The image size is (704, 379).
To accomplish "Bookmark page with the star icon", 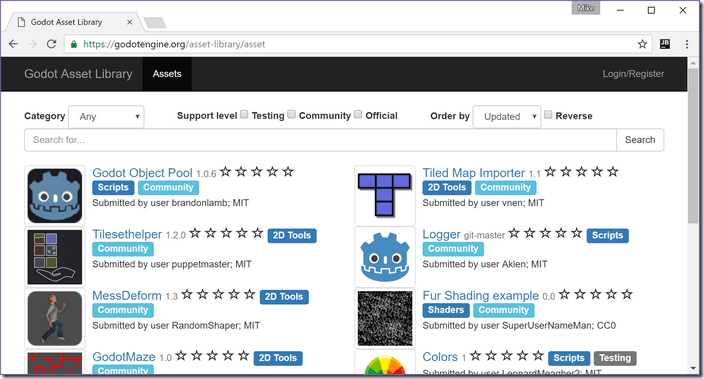I will (642, 44).
